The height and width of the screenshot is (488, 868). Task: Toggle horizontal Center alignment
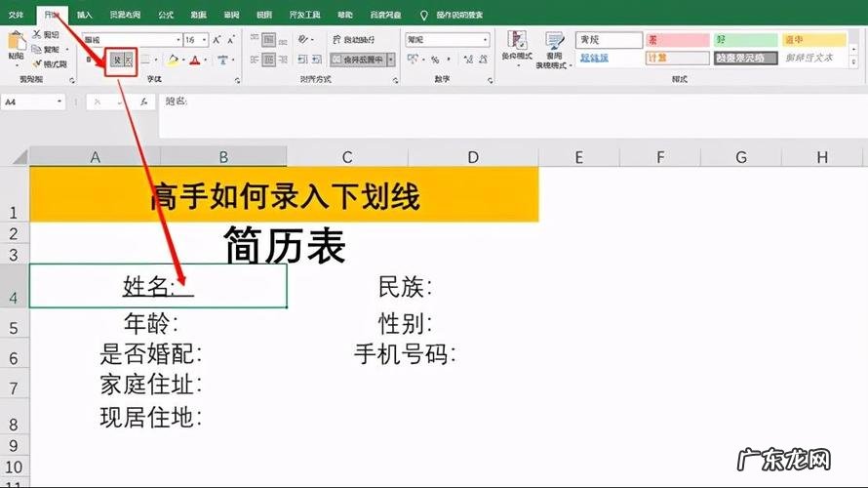266,60
